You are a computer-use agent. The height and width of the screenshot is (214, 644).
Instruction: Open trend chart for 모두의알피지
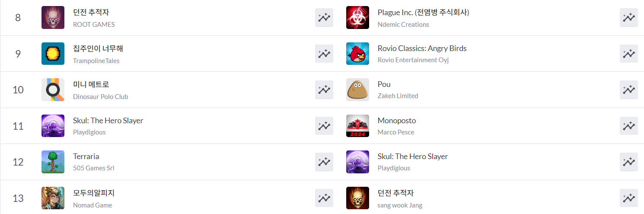click(324, 198)
